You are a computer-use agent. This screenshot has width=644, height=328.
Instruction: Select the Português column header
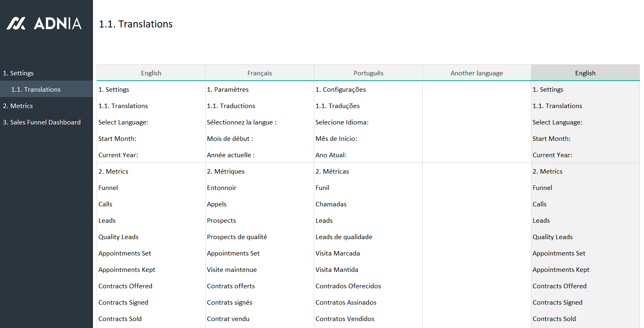[368, 73]
